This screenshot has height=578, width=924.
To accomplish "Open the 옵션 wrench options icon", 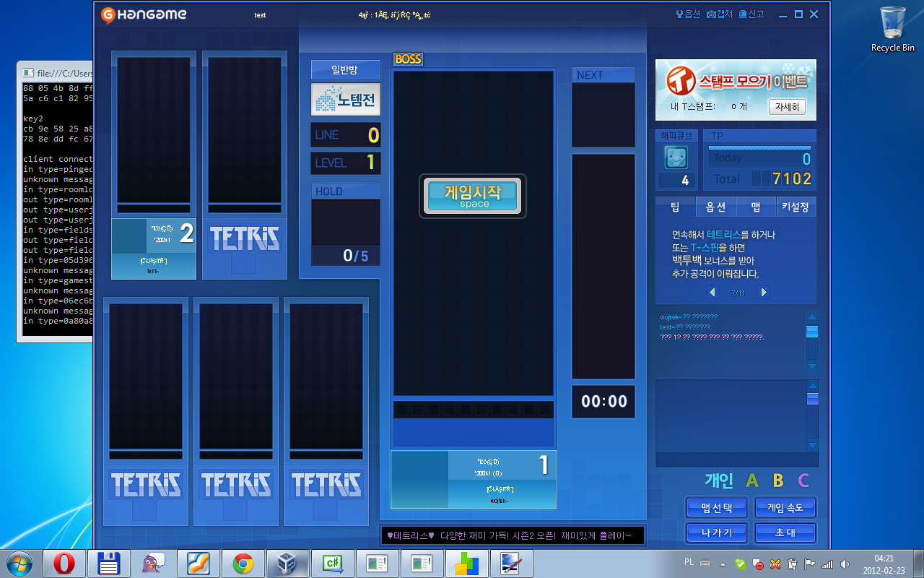I will [x=687, y=14].
